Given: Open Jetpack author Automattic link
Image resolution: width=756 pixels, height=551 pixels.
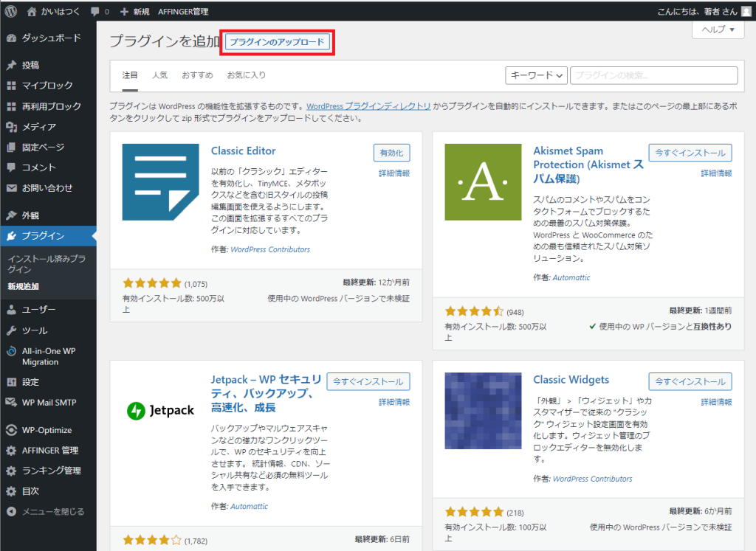Looking at the screenshot, I should pyautogui.click(x=250, y=506).
